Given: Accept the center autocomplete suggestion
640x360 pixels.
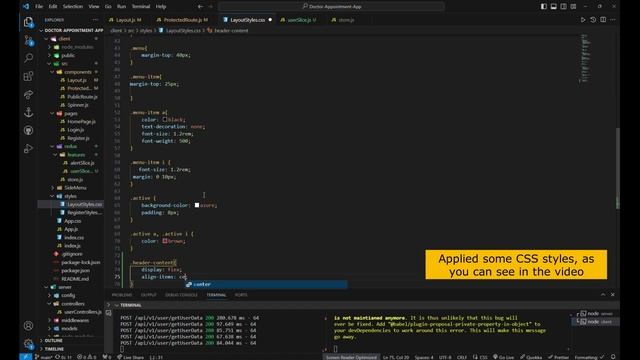Looking at the screenshot, I should click(266, 284).
